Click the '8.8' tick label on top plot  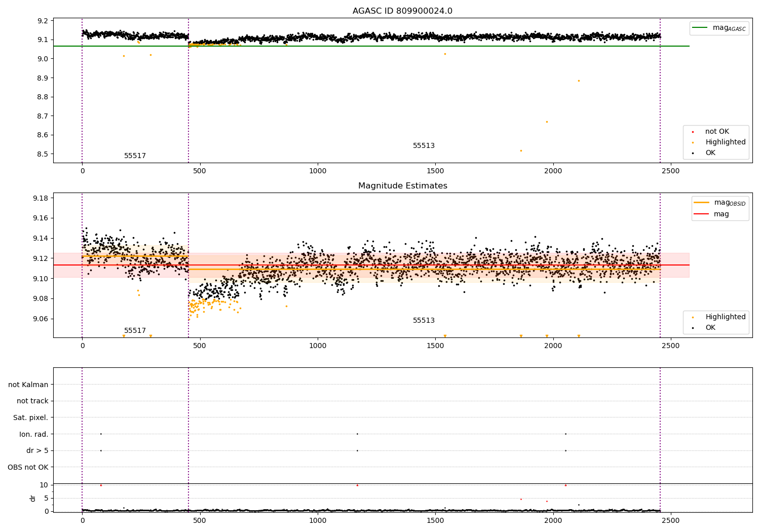(44, 97)
